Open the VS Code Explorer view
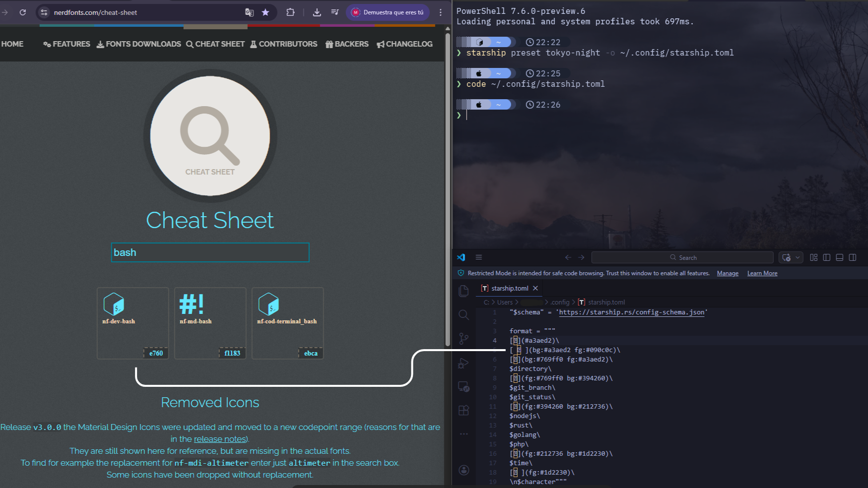This screenshot has width=868, height=488. [x=464, y=291]
